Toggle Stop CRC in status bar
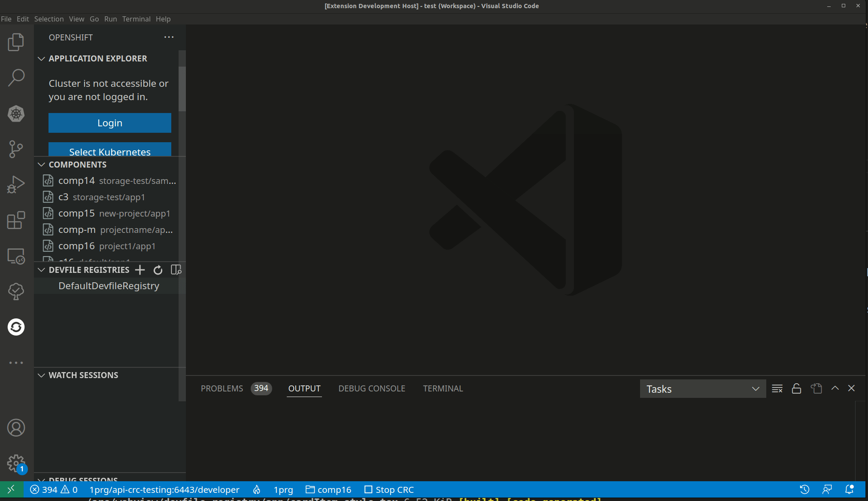Screen dimensions: 868x501 (389, 490)
